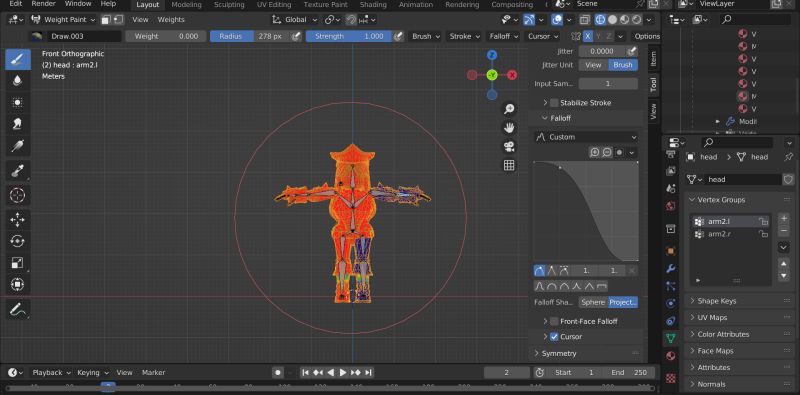Toggle lock on arm2.l vertex group

point(763,221)
